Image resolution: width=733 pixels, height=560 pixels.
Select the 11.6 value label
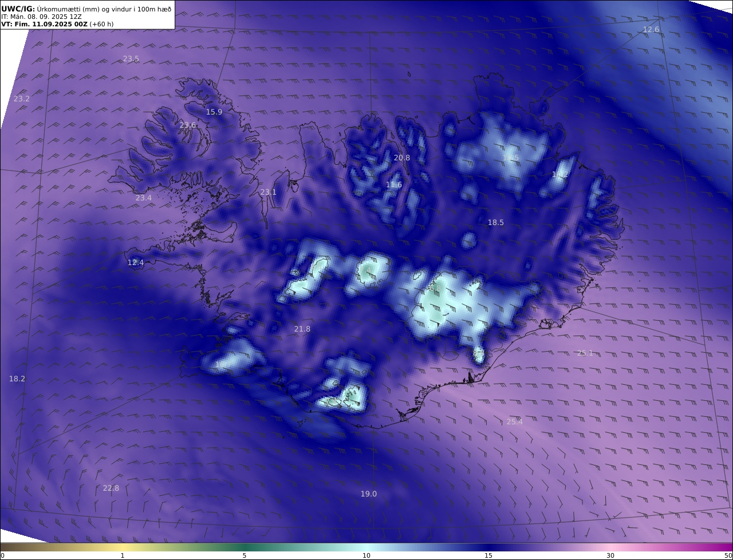tap(394, 184)
